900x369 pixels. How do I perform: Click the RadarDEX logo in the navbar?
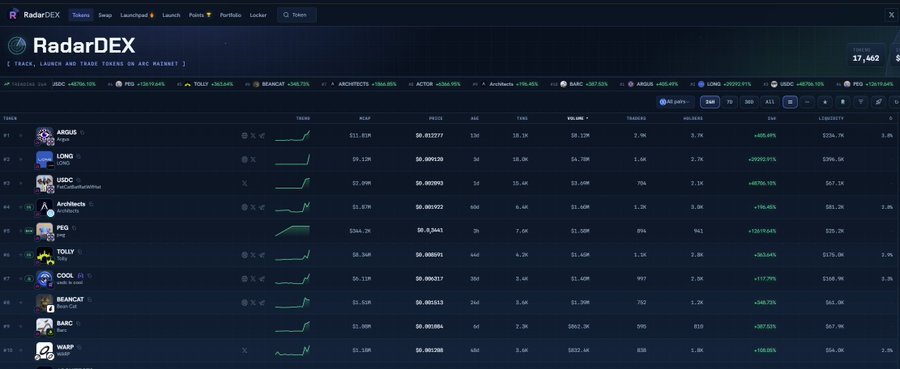(34, 15)
